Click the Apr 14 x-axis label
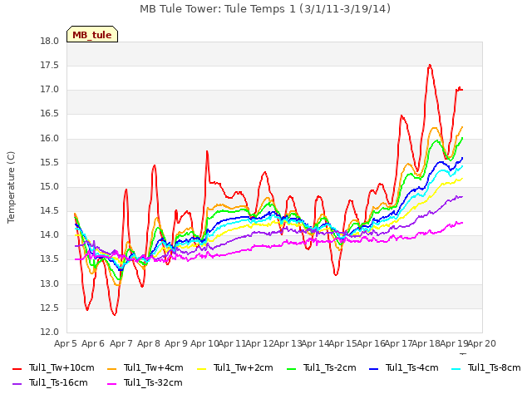 coord(316,344)
